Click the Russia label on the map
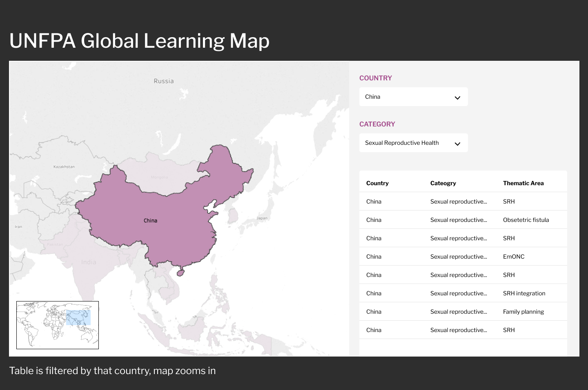Screen dimensions: 588x390 coord(164,81)
